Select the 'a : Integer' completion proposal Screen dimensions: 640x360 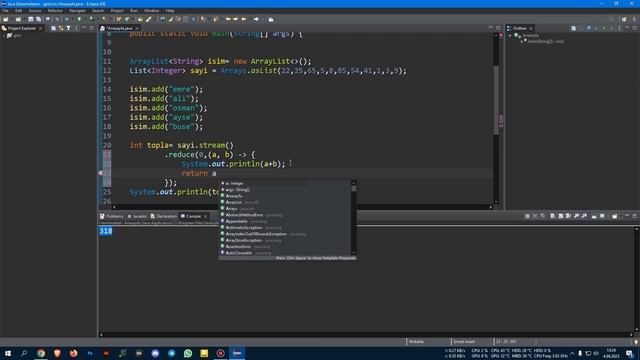point(285,183)
